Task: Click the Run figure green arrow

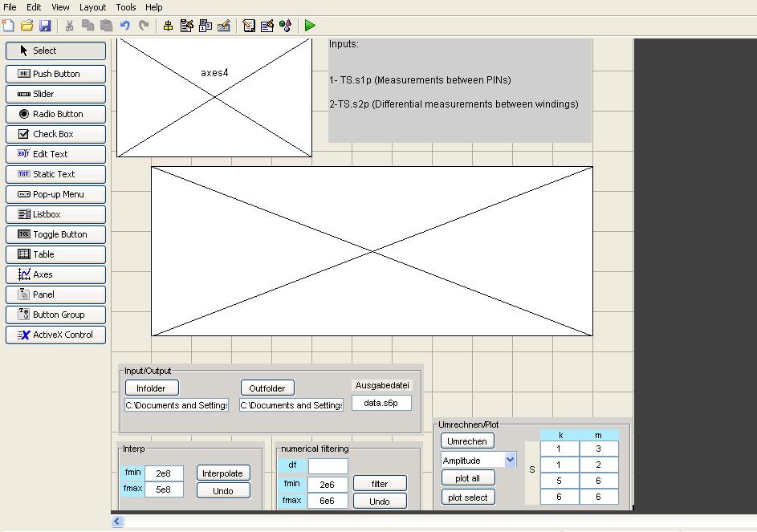Action: click(x=310, y=26)
